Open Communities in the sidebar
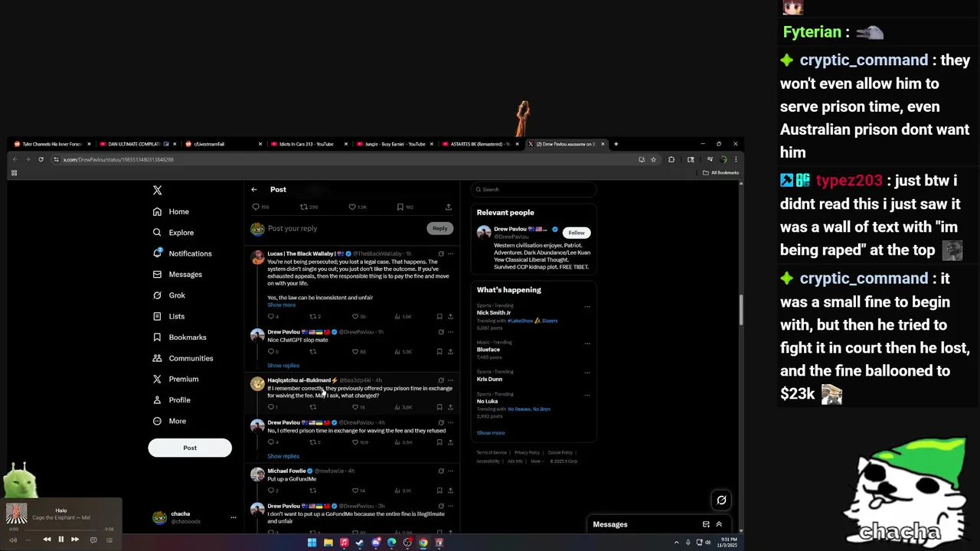980x551 pixels. [183, 358]
